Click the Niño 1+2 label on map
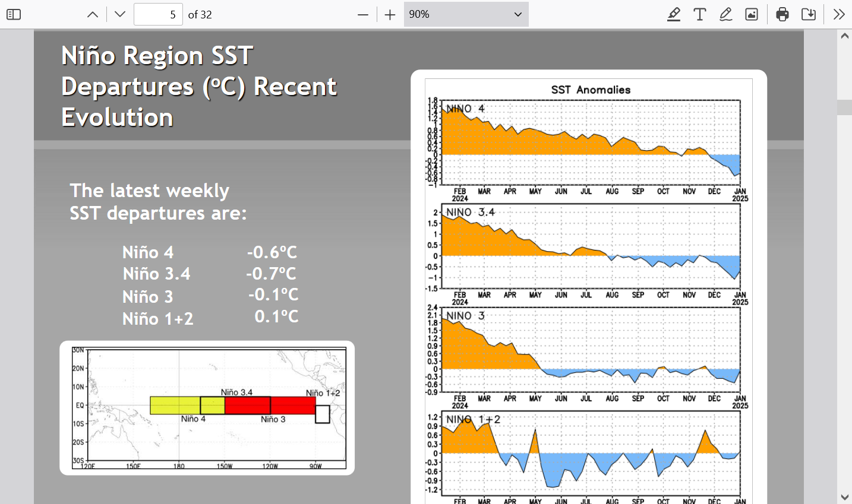 tap(323, 393)
